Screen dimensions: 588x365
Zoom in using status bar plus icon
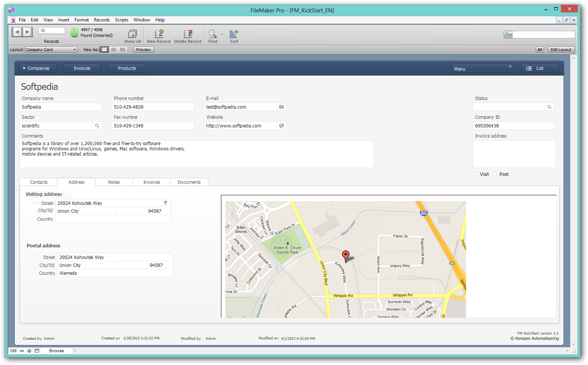coord(29,351)
